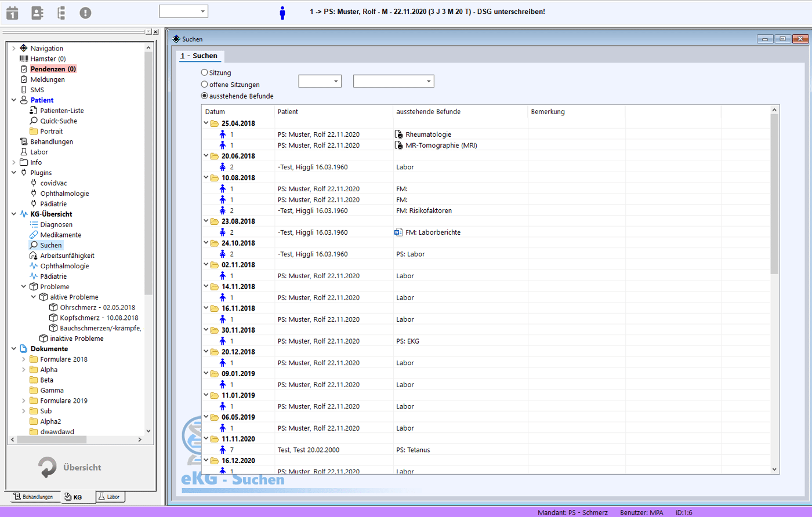812x517 pixels.
Task: Select 'PS: EKG' entry in list
Action: click(x=408, y=341)
